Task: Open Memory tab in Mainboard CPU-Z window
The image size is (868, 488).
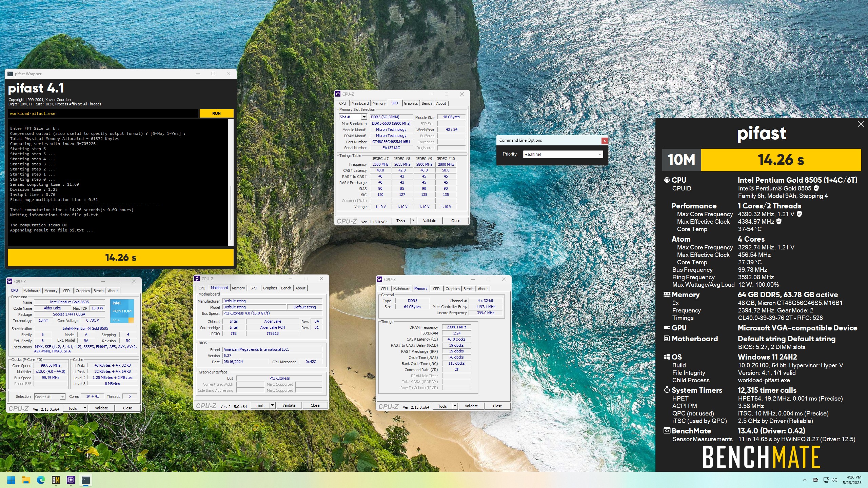Action: tap(238, 288)
